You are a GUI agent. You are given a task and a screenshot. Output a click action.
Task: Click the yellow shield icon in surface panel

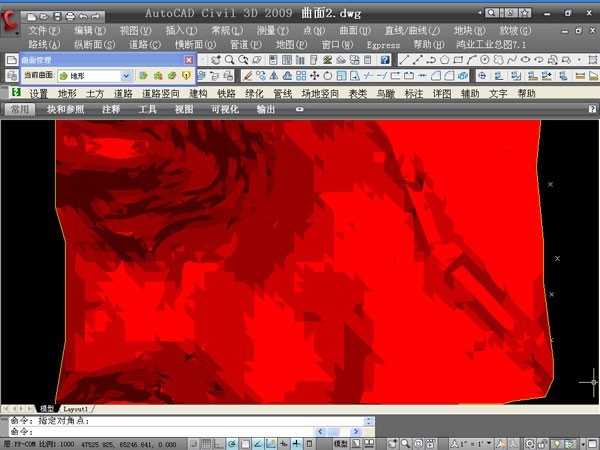[186, 76]
